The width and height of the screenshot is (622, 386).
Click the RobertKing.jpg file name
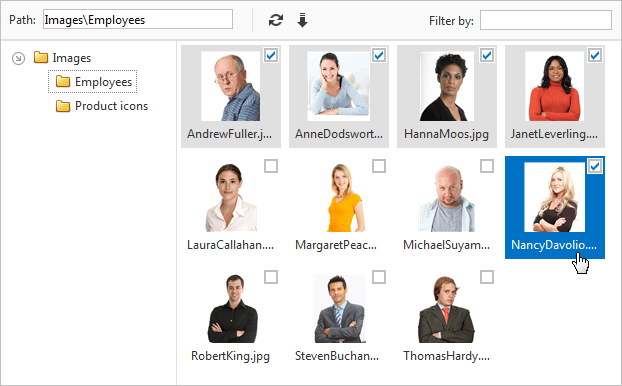tap(230, 356)
